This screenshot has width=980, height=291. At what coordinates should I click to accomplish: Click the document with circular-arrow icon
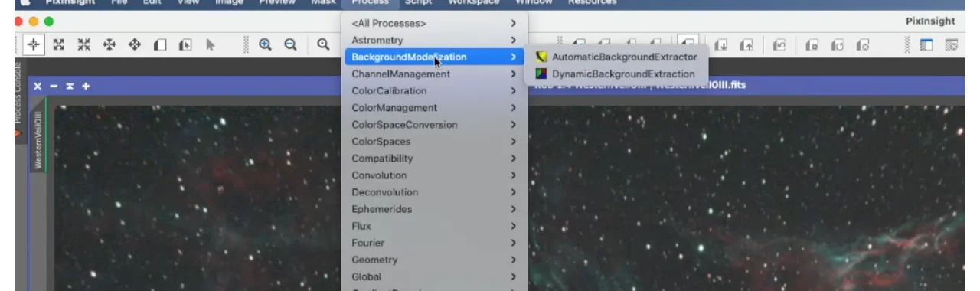pyautogui.click(x=838, y=45)
